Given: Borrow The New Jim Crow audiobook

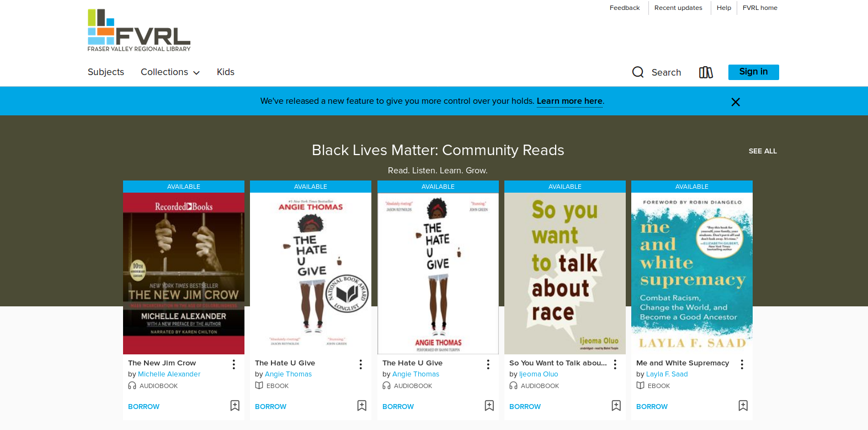Looking at the screenshot, I should [x=143, y=407].
